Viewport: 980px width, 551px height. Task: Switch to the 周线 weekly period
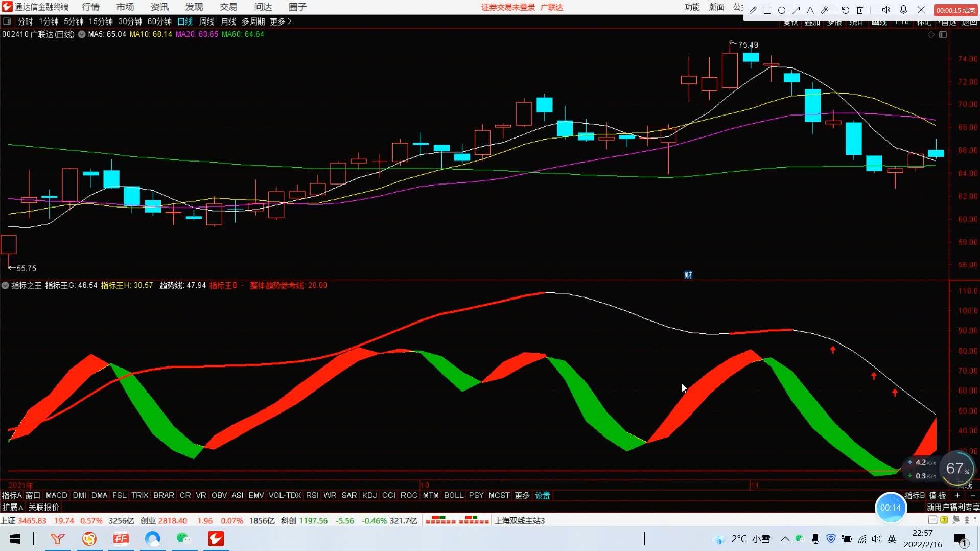click(x=207, y=21)
